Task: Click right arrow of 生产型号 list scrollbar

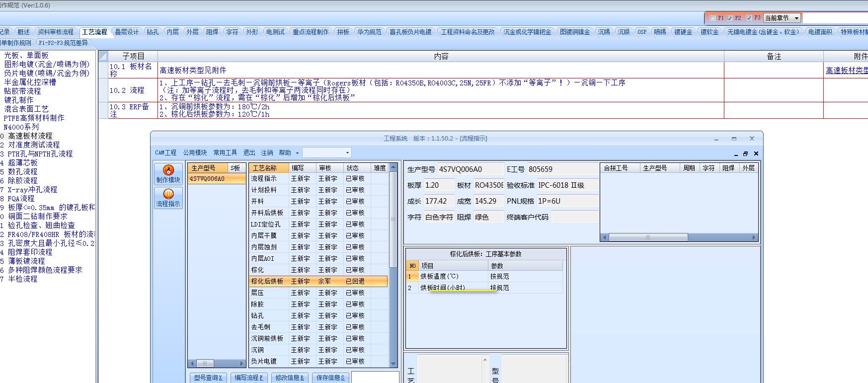Action: (x=242, y=363)
